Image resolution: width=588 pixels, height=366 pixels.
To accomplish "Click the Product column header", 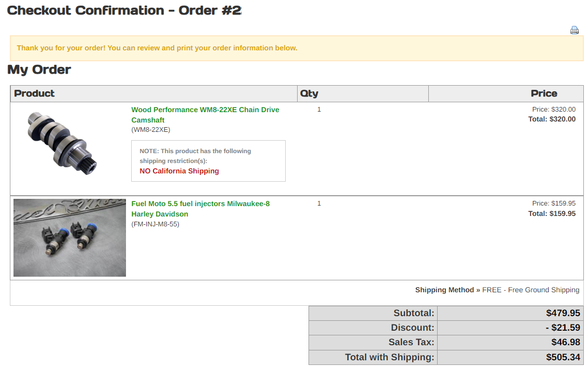I will [34, 93].
